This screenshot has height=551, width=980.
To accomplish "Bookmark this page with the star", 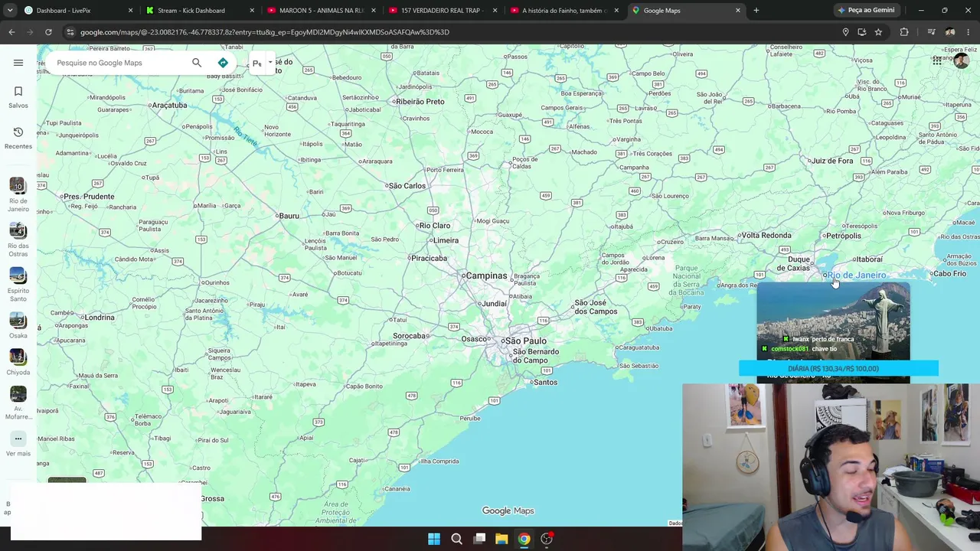I will [878, 32].
